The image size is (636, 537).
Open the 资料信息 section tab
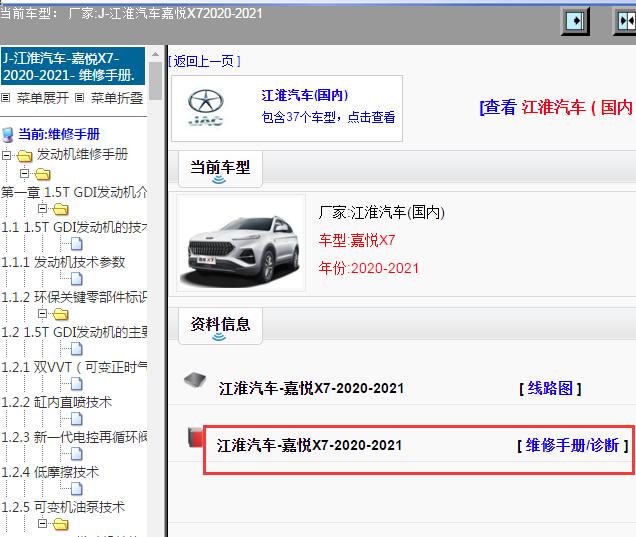(x=220, y=326)
